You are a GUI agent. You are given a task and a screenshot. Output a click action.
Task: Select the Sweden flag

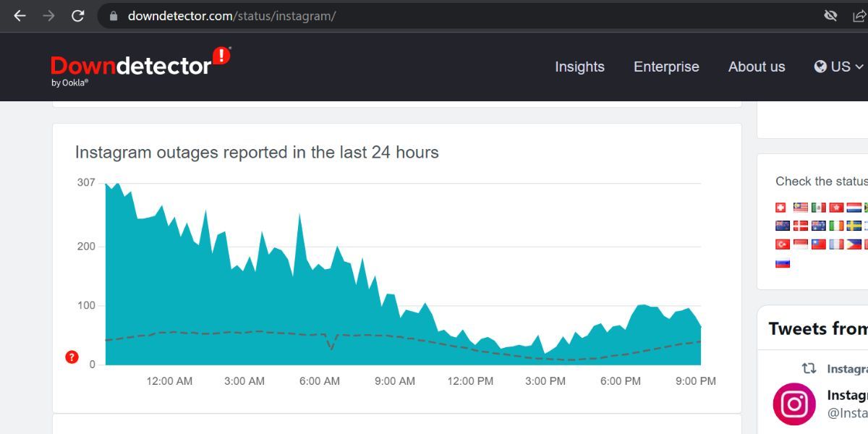click(x=854, y=226)
